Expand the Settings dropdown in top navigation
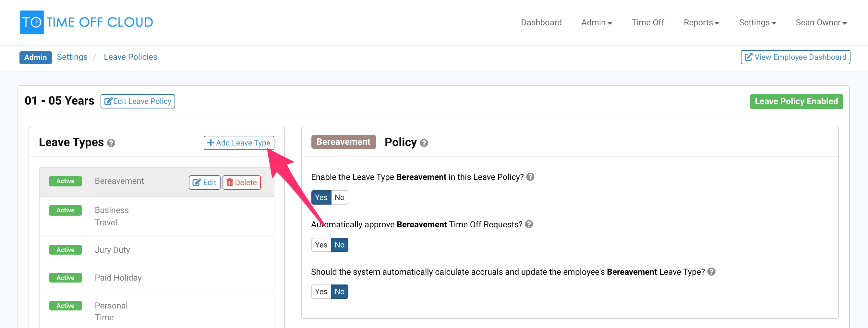 pos(757,23)
